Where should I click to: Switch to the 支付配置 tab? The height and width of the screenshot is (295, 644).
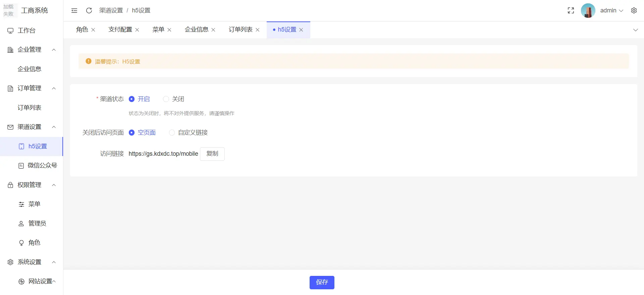pyautogui.click(x=120, y=30)
